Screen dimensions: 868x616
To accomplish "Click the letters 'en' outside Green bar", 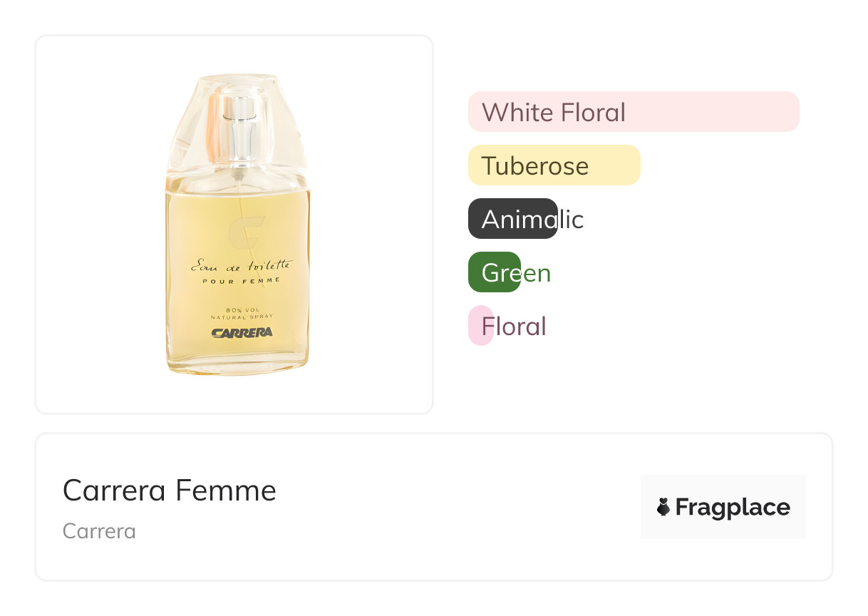I will click(x=537, y=273).
